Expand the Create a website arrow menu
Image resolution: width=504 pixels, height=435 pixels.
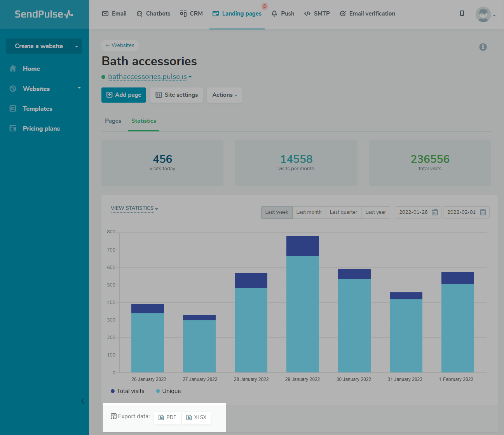tap(77, 46)
